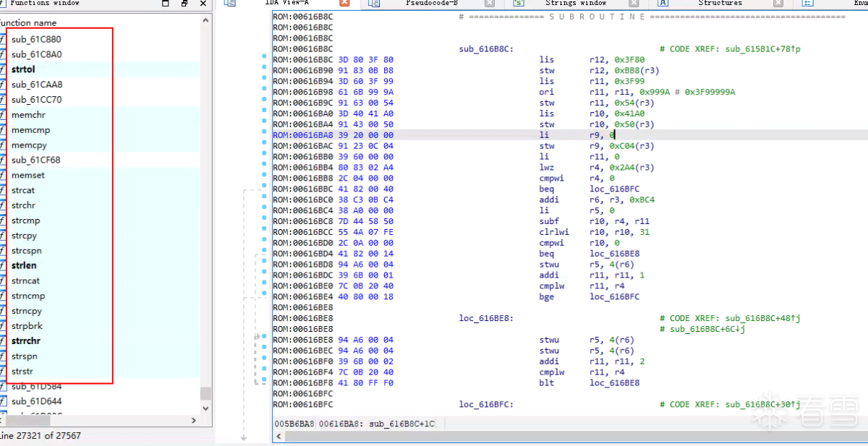
Task: Open the Pseudocode-B tab
Action: coord(430,3)
